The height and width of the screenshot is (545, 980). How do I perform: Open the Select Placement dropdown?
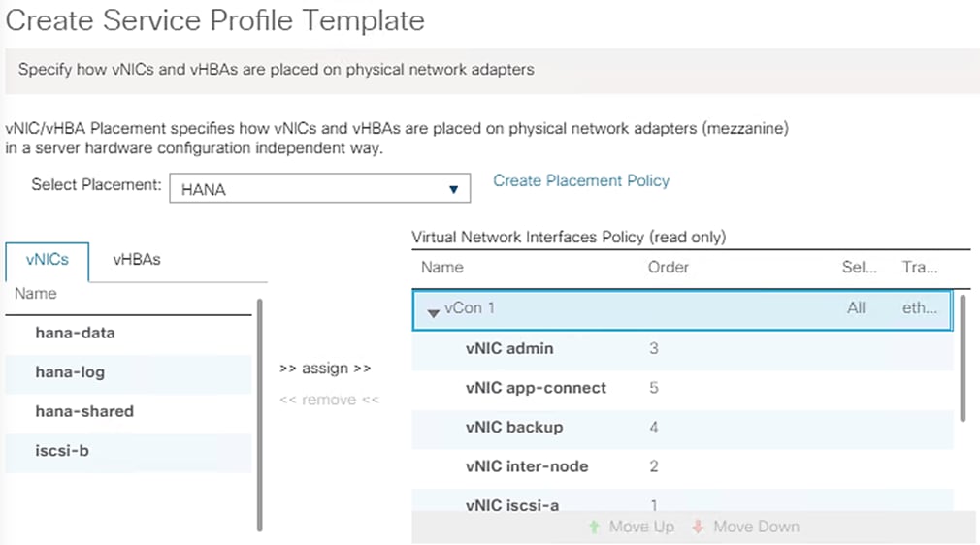click(x=319, y=189)
